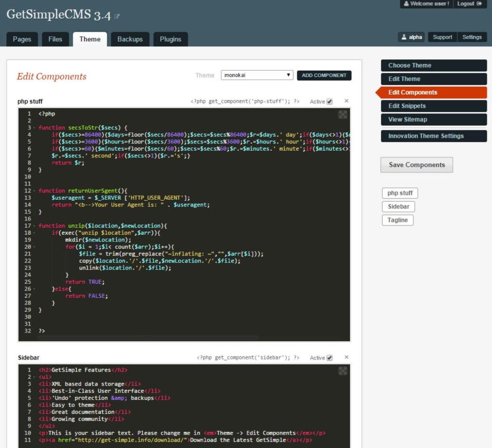This screenshot has width=492, height=448.
Task: Delete the php stuff component with the × icon
Action: [347, 101]
